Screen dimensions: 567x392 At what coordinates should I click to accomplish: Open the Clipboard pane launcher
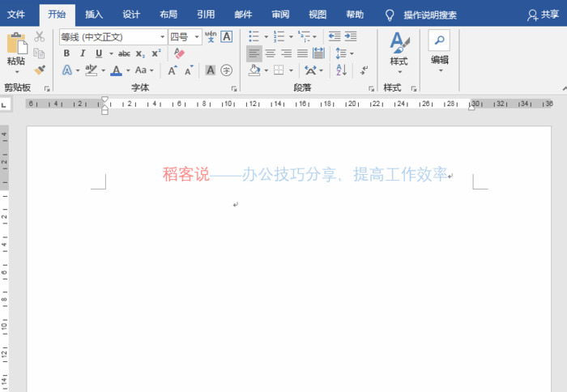(47, 88)
